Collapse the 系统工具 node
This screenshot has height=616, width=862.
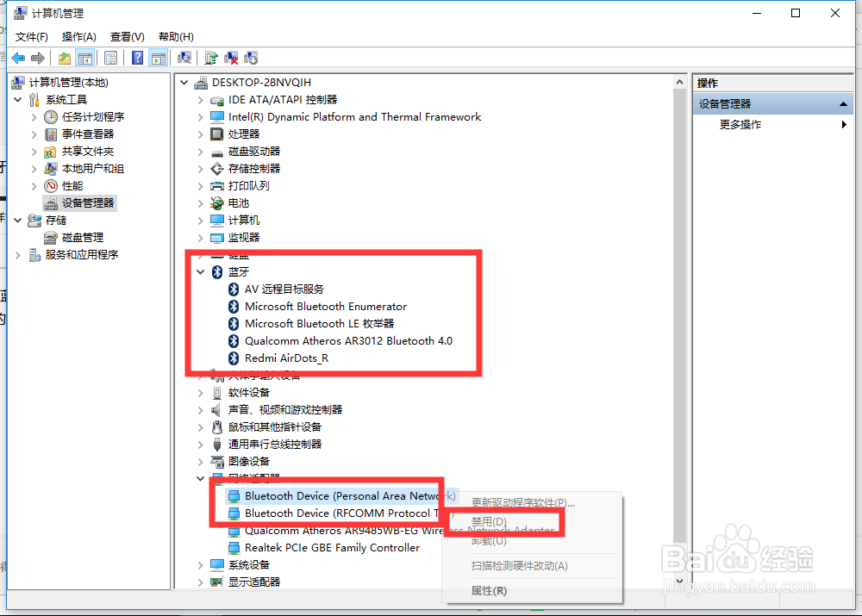[x=18, y=99]
